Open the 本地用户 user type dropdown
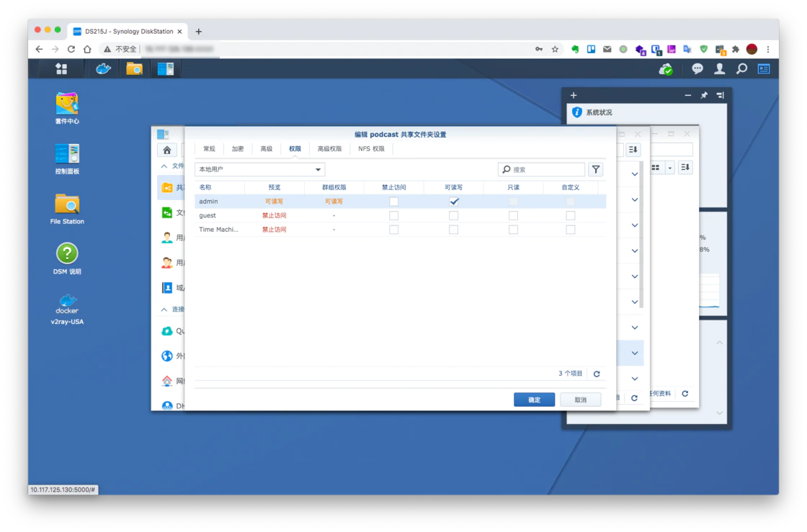 tap(259, 170)
